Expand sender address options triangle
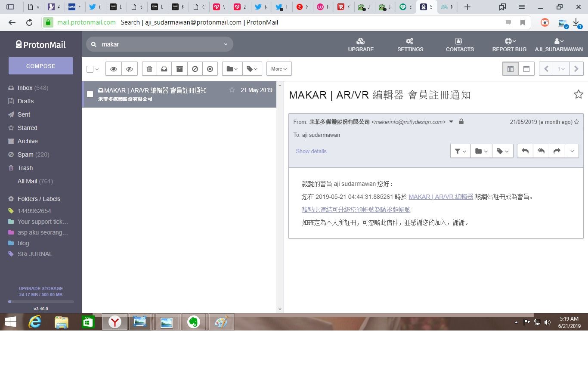Viewport: 588px width, 383px height. point(451,122)
